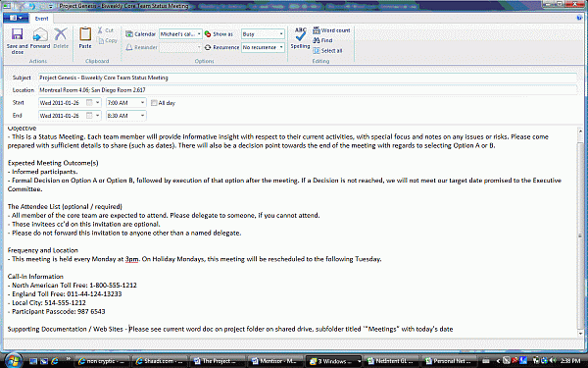Screen dimensions: 588x368
Task: Click the Cut scissors icon
Action: (x=100, y=30)
